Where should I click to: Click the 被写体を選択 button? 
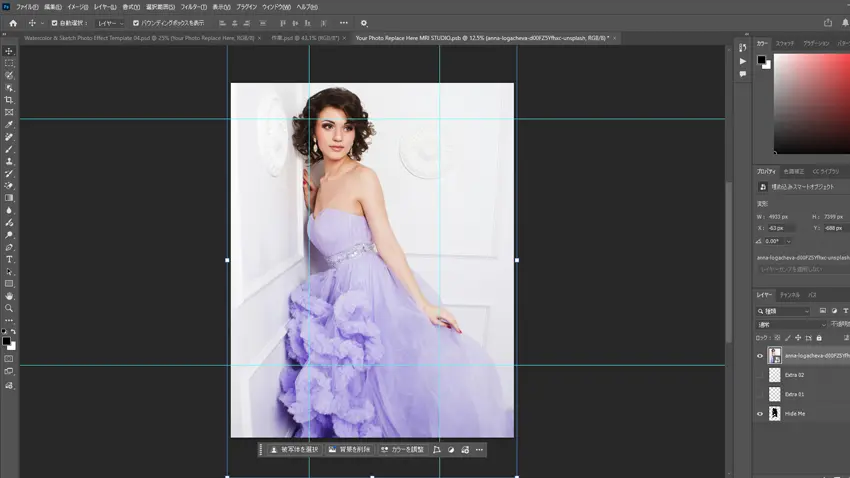coord(295,450)
